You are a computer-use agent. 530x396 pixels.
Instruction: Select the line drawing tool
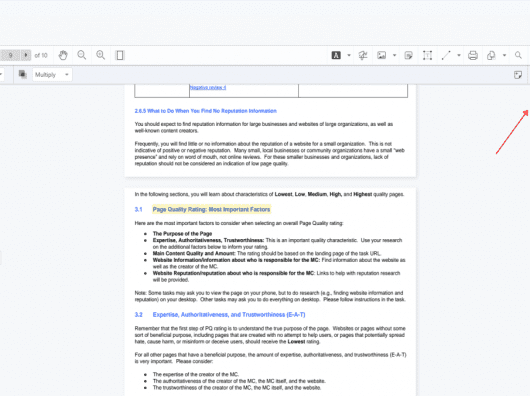point(446,55)
